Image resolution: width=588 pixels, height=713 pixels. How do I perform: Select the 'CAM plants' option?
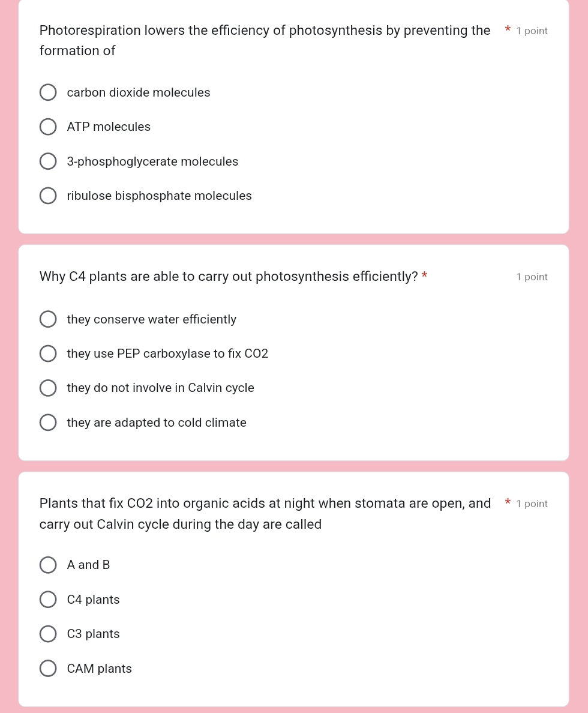pos(48,669)
